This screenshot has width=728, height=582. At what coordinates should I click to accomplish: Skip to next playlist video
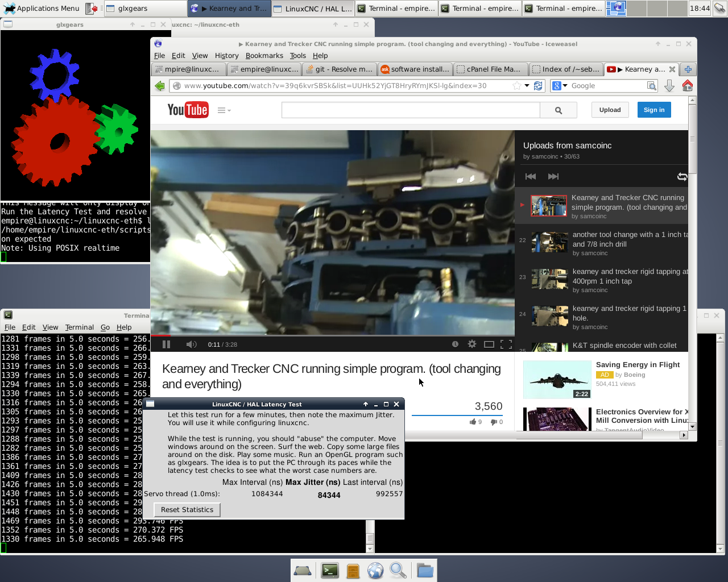point(553,177)
